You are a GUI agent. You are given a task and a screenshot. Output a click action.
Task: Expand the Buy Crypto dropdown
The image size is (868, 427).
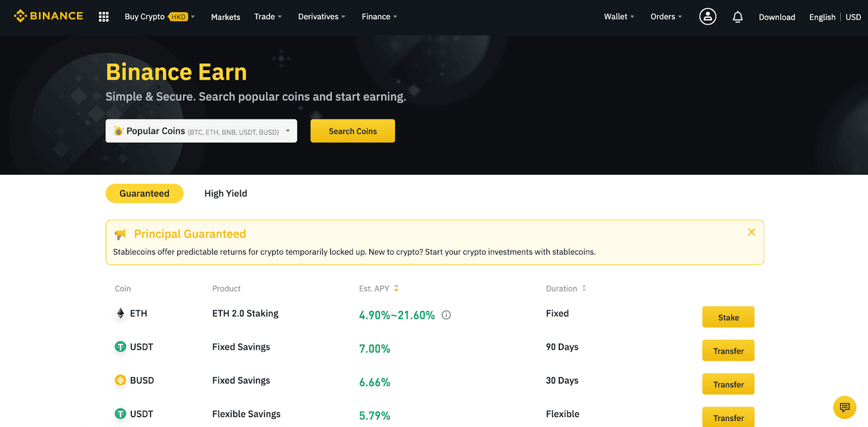coord(159,17)
